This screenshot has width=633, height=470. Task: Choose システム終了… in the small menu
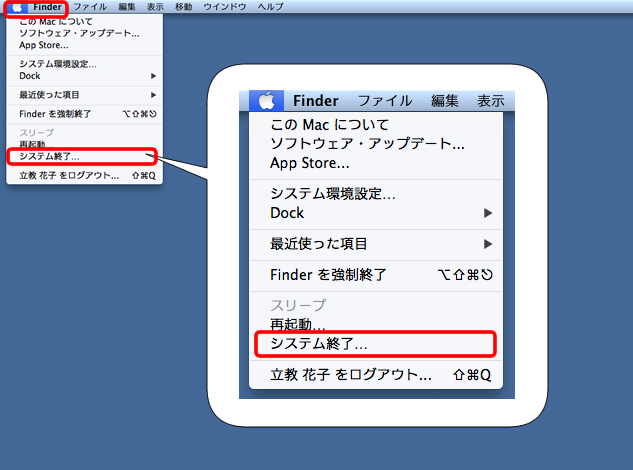click(82, 156)
